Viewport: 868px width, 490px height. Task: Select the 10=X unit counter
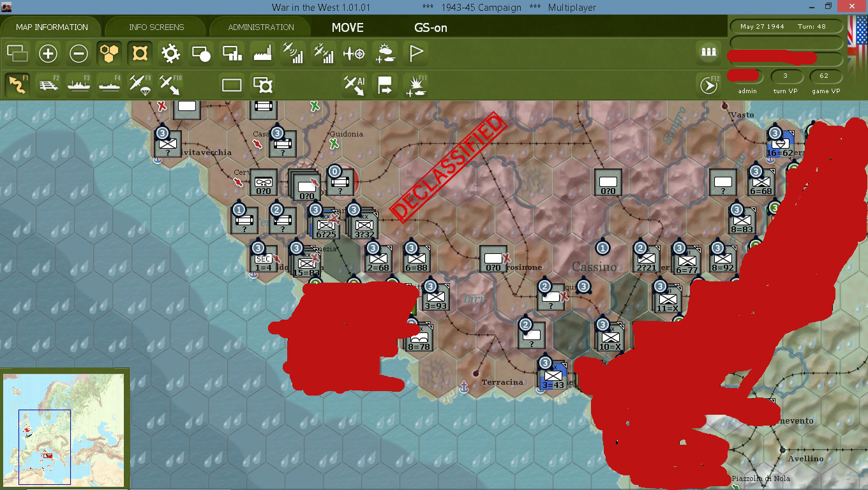pyautogui.click(x=610, y=337)
